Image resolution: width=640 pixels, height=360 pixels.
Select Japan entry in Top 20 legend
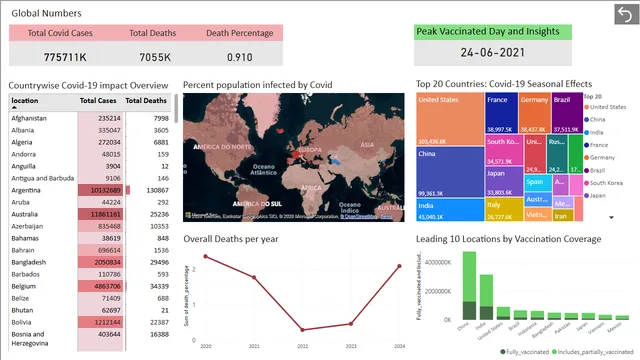click(x=595, y=196)
